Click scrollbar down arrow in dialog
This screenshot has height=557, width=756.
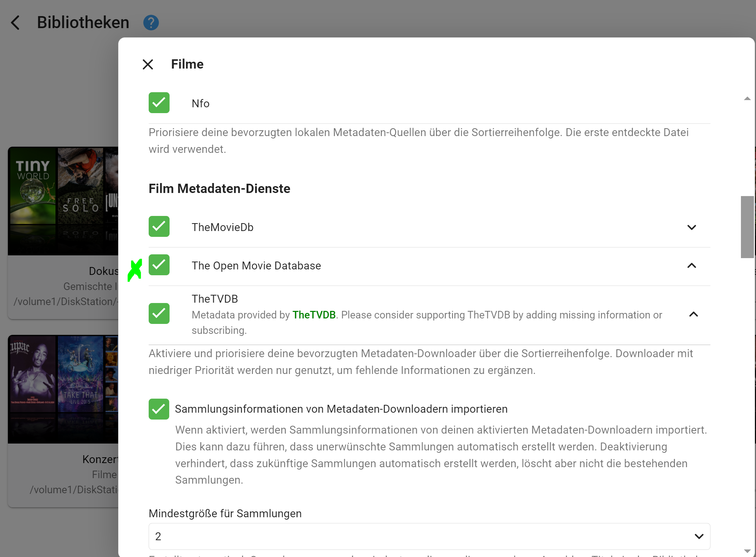747,551
